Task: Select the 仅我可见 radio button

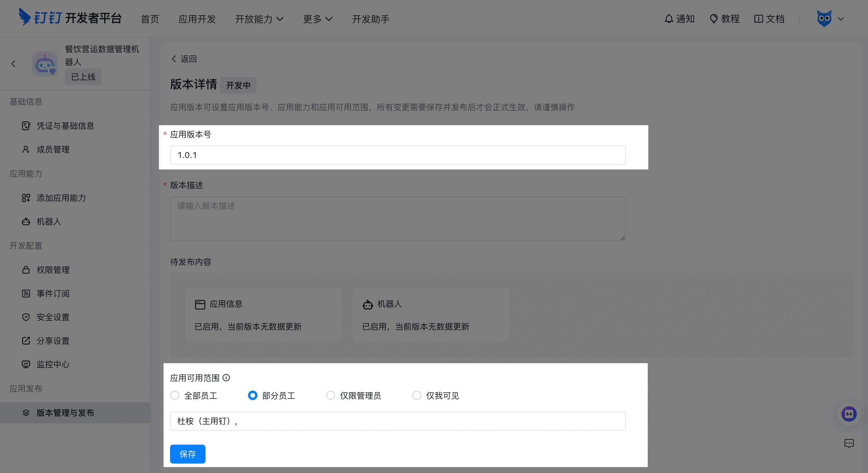Action: [417, 395]
